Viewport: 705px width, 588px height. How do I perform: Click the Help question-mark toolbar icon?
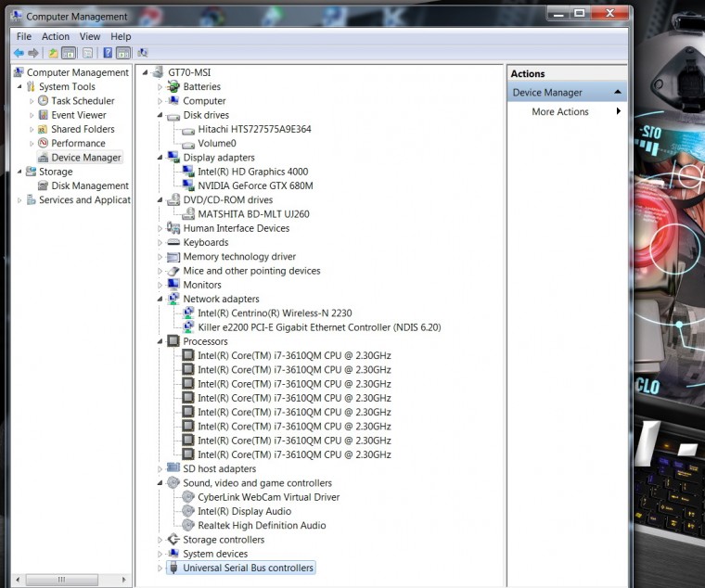pyautogui.click(x=108, y=53)
